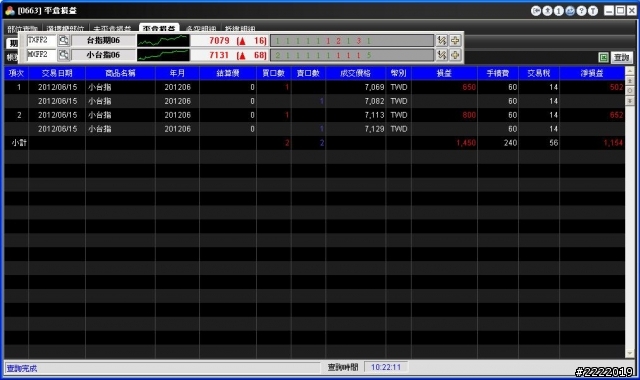The width and height of the screenshot is (640, 380).
Task: Click the 小台指06 mini trend chart
Action: pos(163,55)
